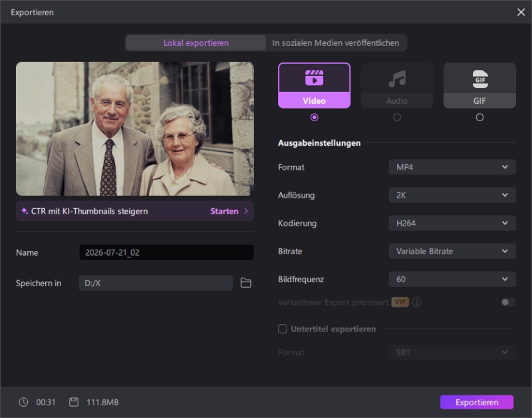The height and width of the screenshot is (418, 532).
Task: Open folder browser next to save path
Action: (245, 283)
